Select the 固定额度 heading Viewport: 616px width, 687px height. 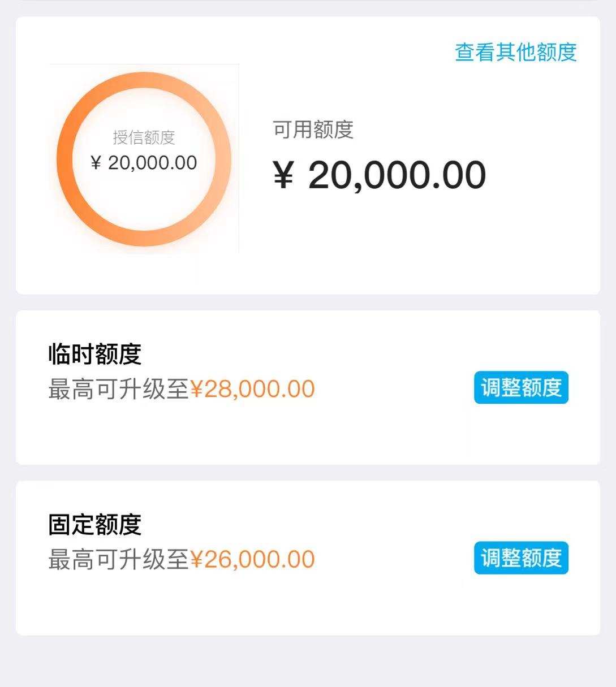[94, 525]
